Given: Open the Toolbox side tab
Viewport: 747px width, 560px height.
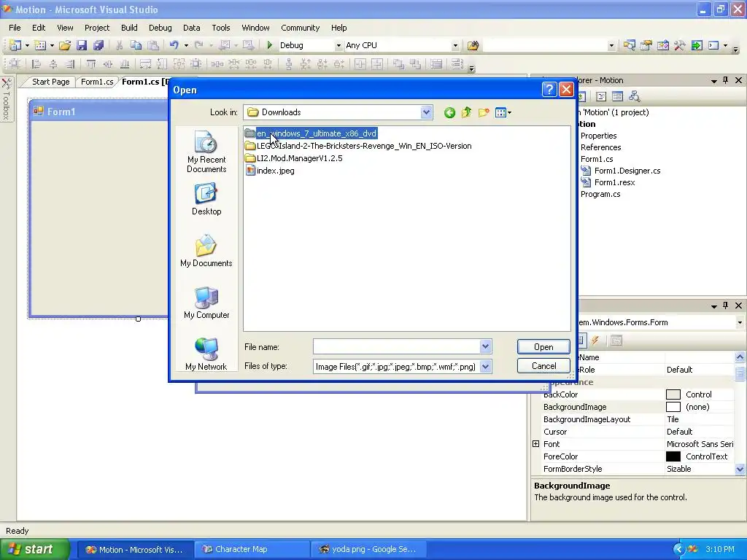Looking at the screenshot, I should click(6, 100).
